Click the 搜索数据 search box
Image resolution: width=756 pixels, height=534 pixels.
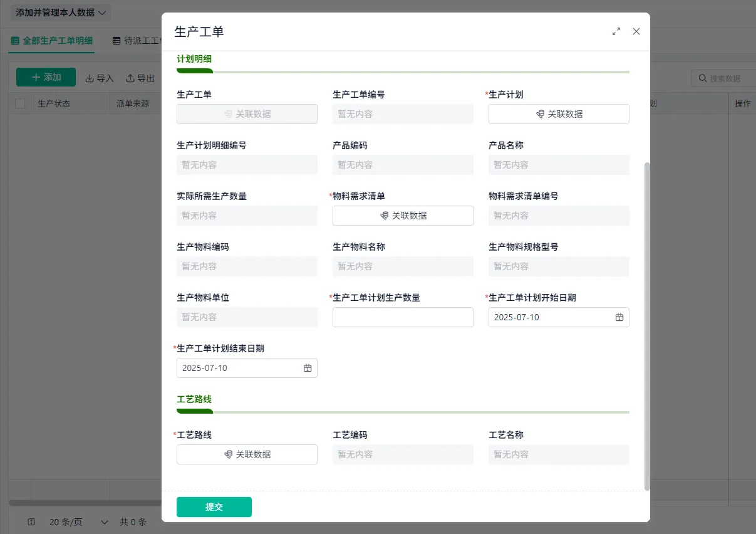pos(723,78)
